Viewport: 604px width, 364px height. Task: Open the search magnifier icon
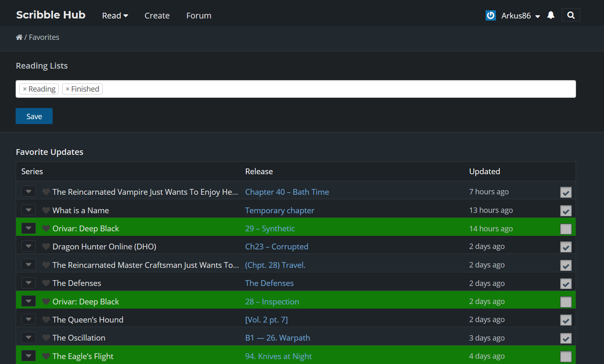571,15
